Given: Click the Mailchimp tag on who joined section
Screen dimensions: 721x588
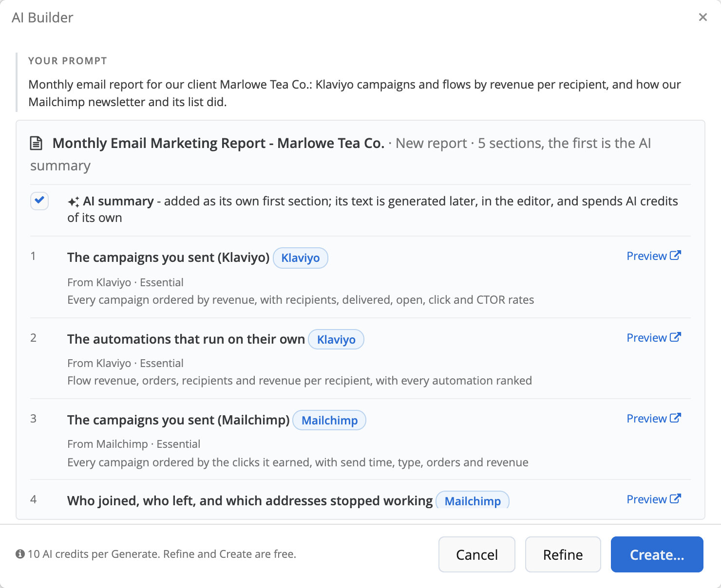Looking at the screenshot, I should (473, 500).
